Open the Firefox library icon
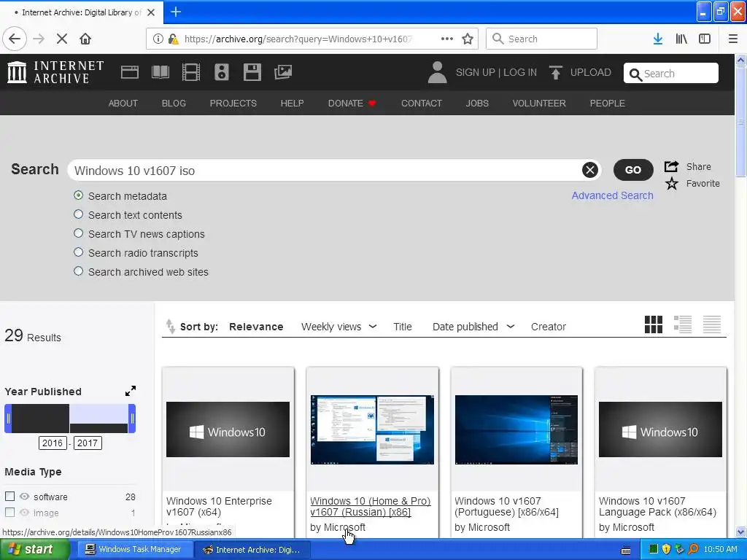The height and width of the screenshot is (560, 747). pos(681,39)
